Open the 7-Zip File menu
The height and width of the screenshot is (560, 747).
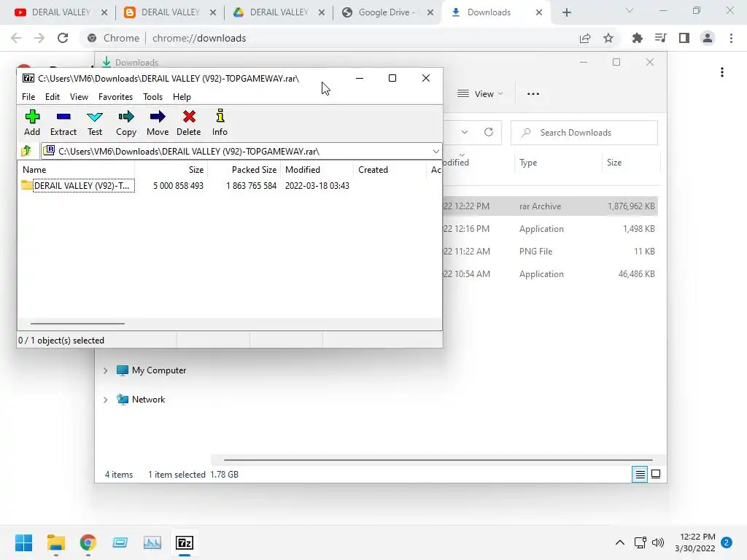28,97
